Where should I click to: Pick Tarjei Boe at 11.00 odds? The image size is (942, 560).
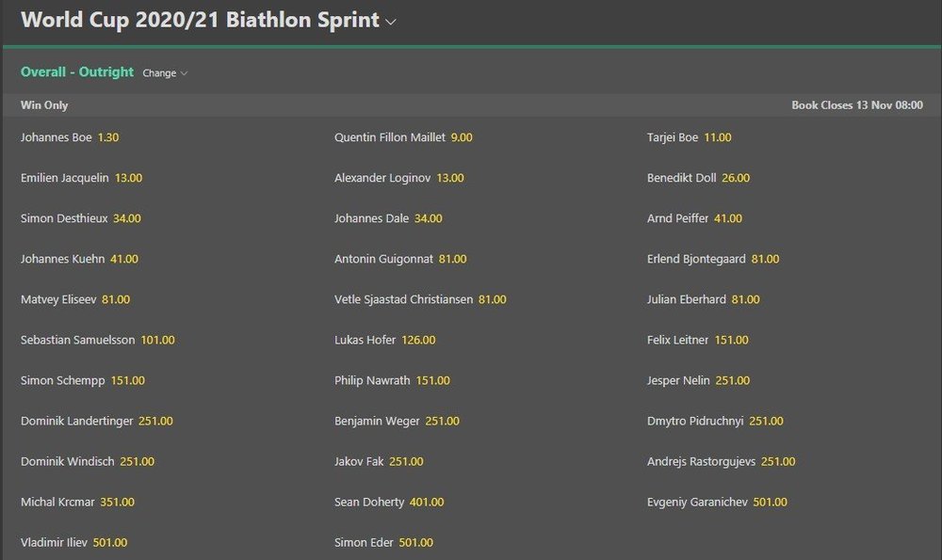pos(690,137)
